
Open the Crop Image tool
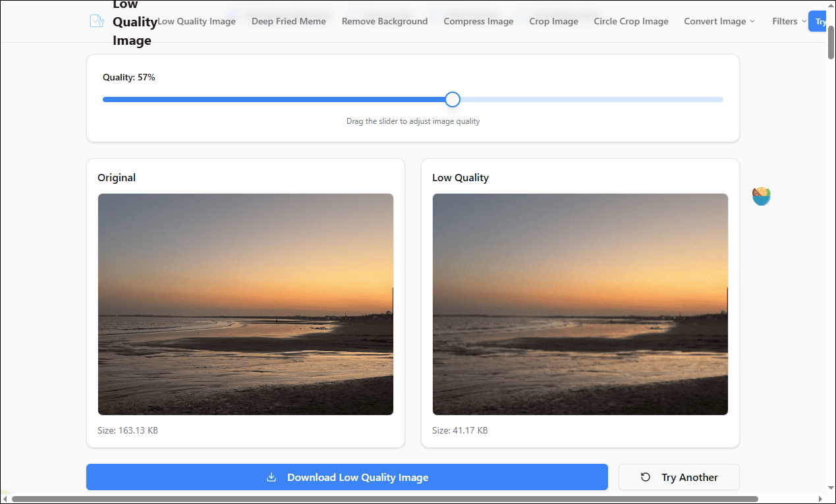553,21
